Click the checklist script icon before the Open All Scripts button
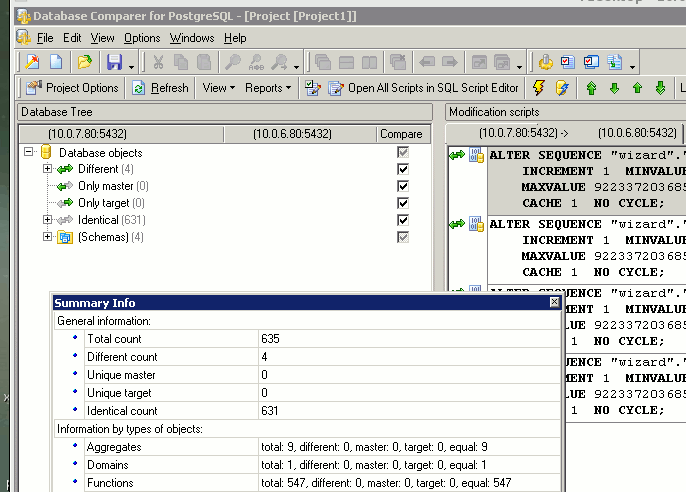Screen dimensions: 686x492 click(x=312, y=88)
